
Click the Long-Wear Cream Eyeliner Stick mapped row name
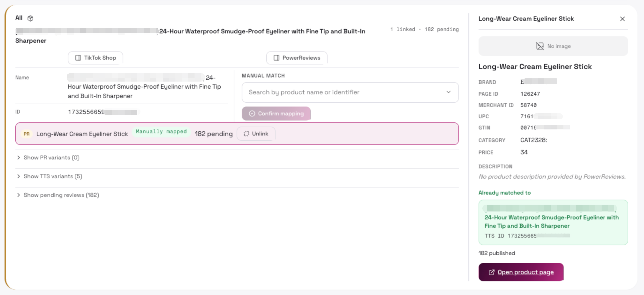tap(82, 134)
